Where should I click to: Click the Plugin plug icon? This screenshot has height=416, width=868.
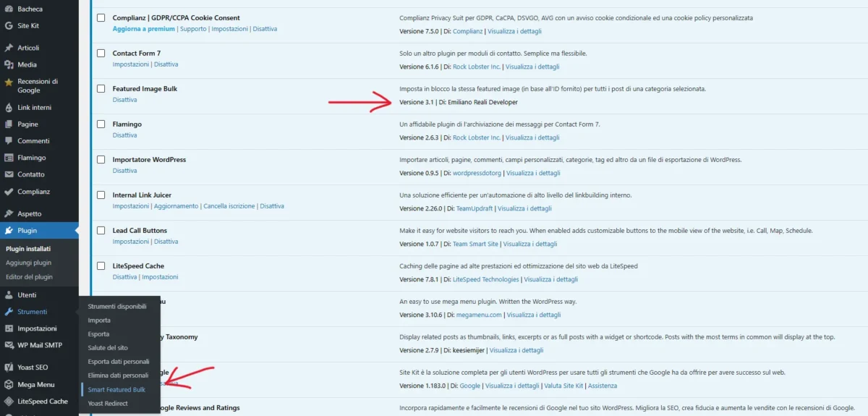pos(9,231)
